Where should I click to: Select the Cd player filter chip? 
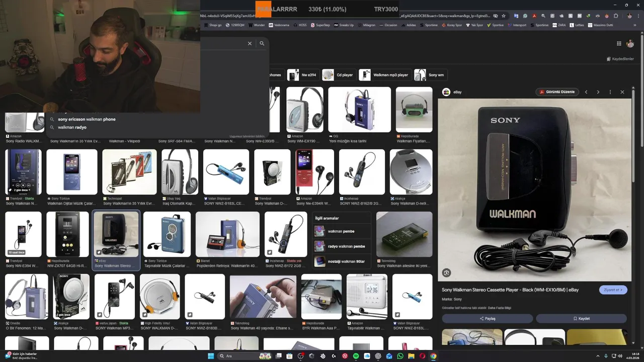tap(338, 75)
